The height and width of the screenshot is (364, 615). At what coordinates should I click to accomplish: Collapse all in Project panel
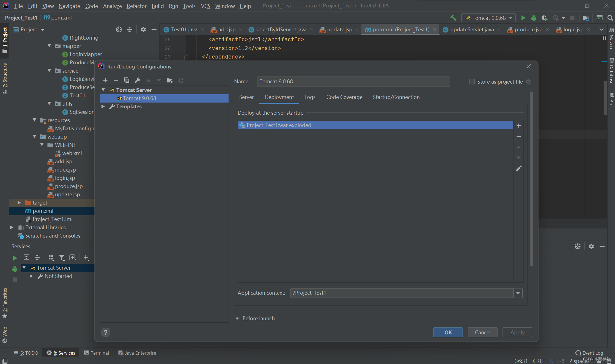click(x=130, y=29)
